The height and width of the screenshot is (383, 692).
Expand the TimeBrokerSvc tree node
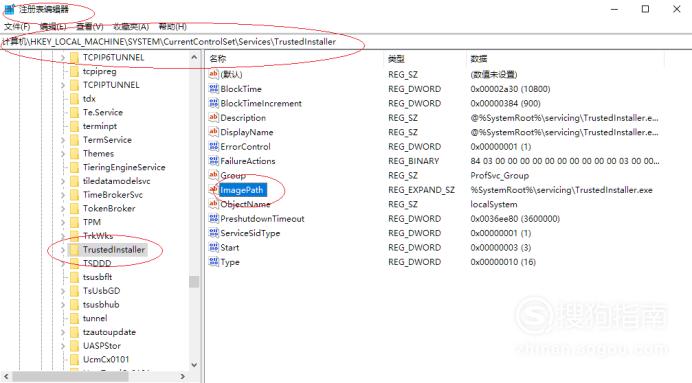62,195
